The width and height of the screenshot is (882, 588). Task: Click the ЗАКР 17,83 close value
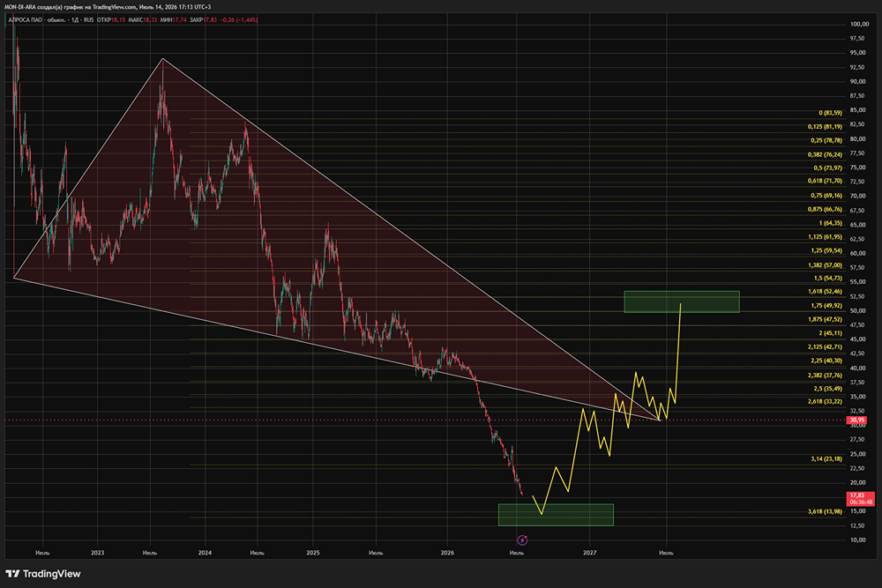click(204, 19)
